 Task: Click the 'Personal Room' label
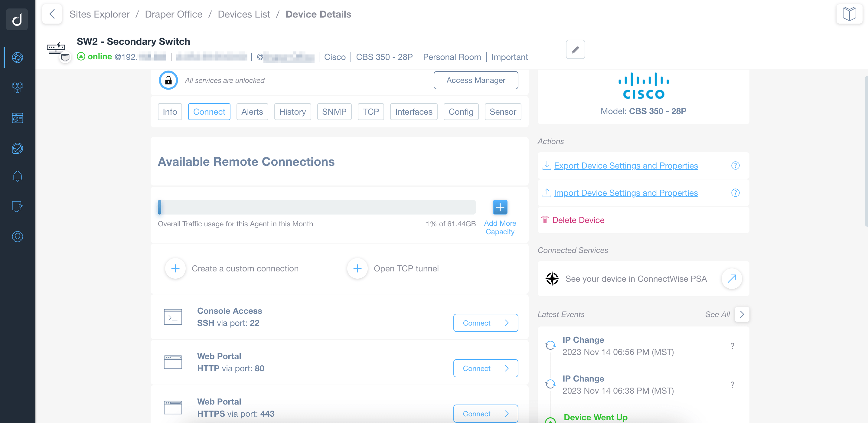coord(452,57)
